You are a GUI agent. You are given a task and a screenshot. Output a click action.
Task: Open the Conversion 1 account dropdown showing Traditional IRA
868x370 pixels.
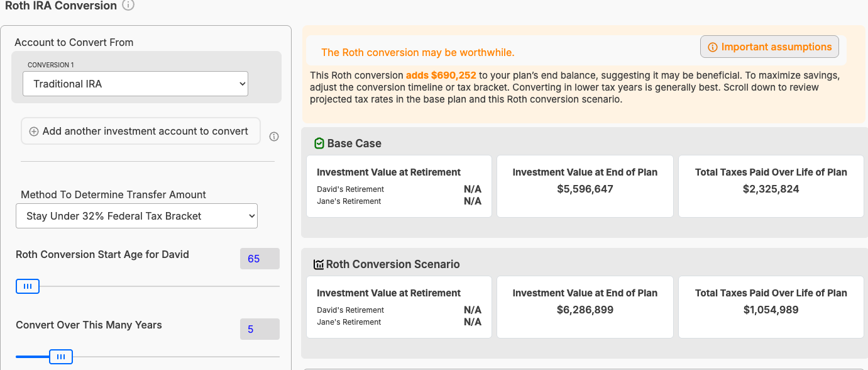click(135, 83)
